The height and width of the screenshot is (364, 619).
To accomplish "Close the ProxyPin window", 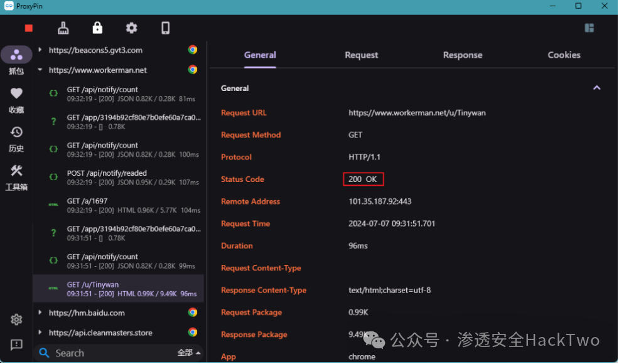I will [604, 6].
